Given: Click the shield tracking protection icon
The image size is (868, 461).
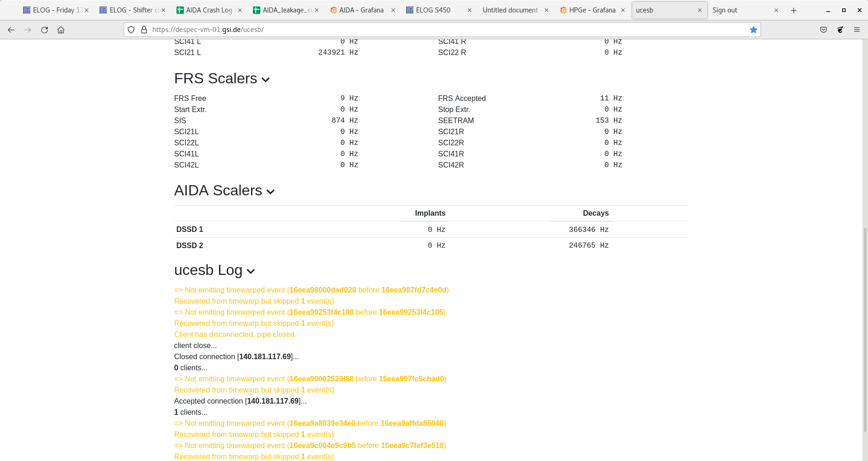Looking at the screenshot, I should point(131,30).
